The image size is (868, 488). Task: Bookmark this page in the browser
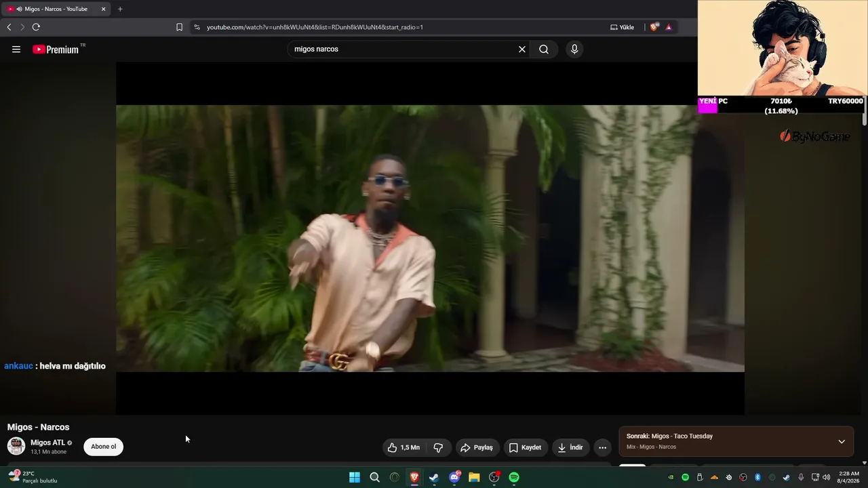(x=179, y=27)
